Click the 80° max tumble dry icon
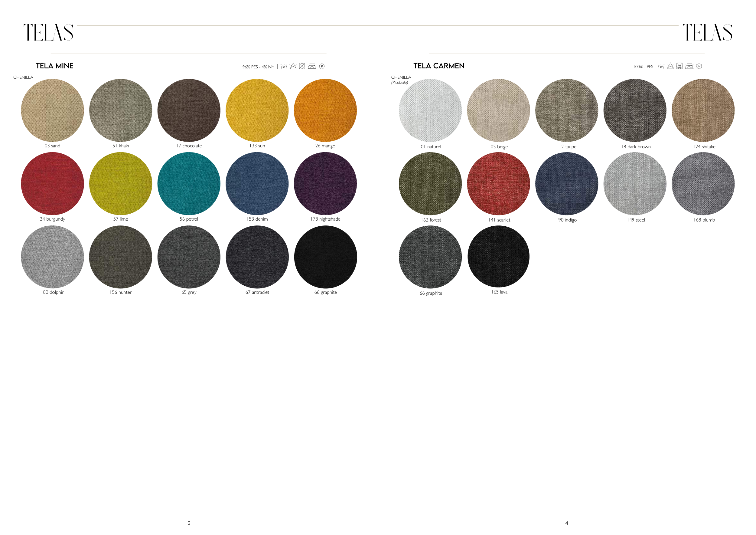 coord(679,66)
